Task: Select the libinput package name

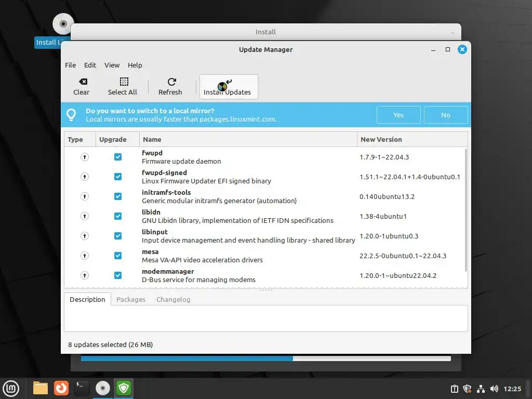Action: point(155,232)
